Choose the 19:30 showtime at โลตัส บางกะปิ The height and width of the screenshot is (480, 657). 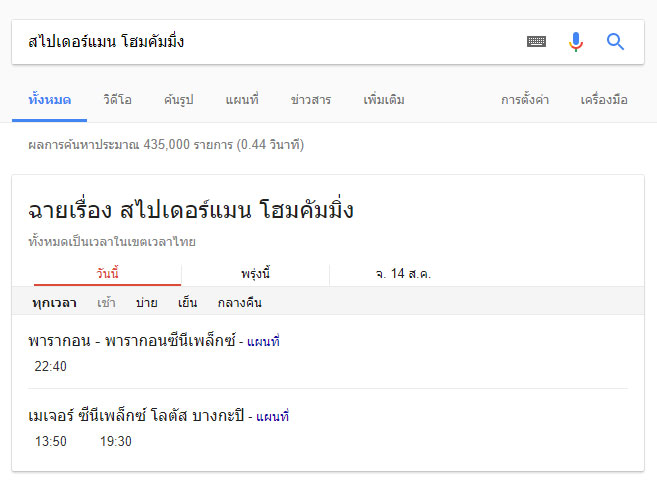click(116, 441)
